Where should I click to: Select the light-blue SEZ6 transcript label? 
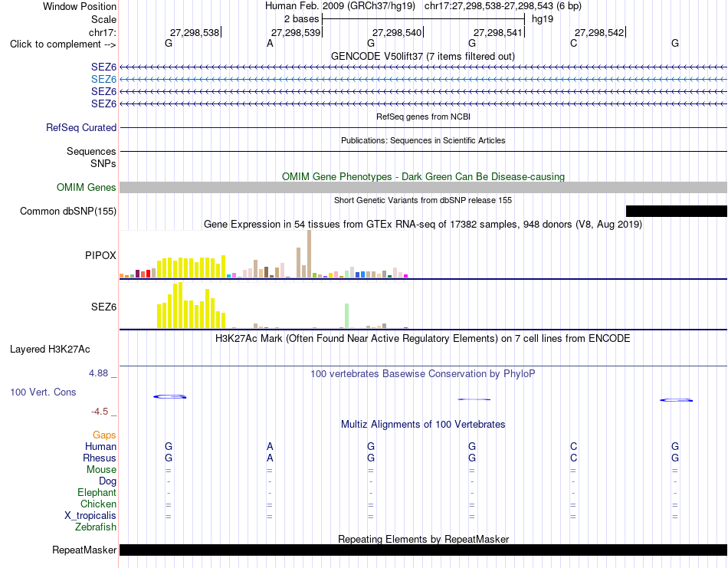point(103,80)
